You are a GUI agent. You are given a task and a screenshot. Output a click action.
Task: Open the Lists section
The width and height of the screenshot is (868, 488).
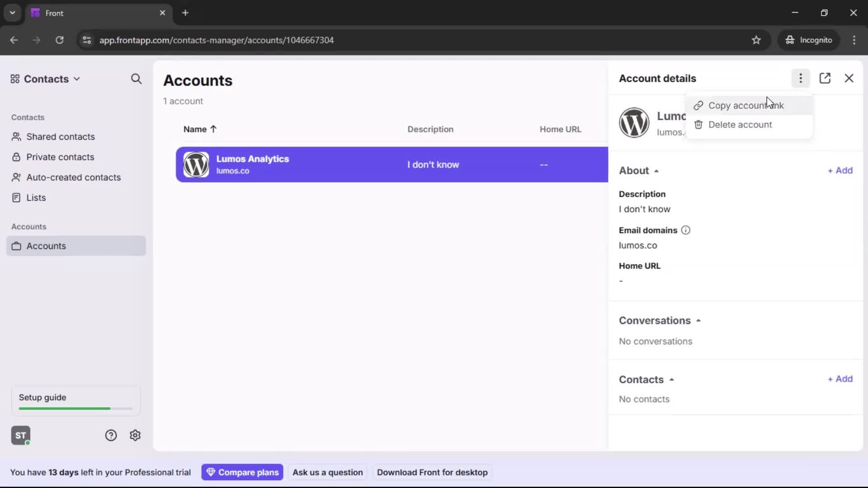tap(36, 197)
